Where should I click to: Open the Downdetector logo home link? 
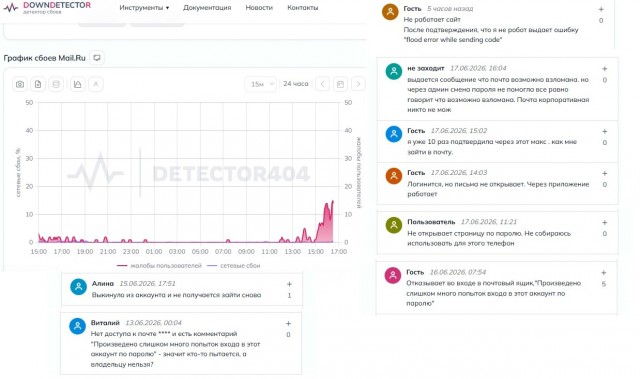(47, 7)
